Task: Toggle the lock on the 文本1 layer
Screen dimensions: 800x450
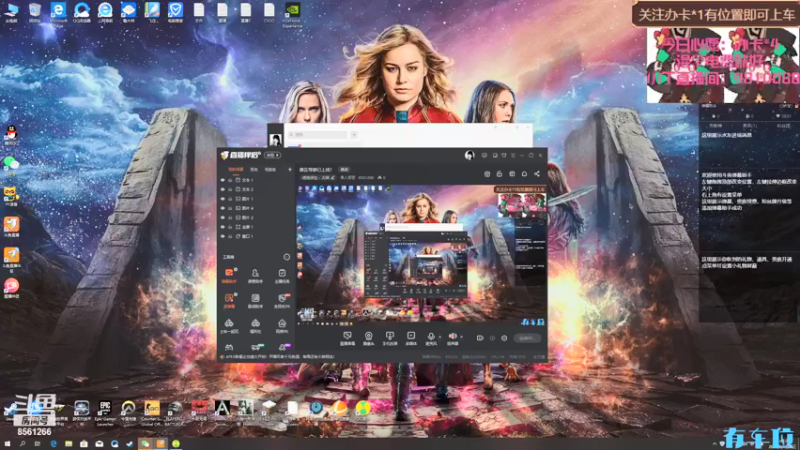Action: pos(230,180)
